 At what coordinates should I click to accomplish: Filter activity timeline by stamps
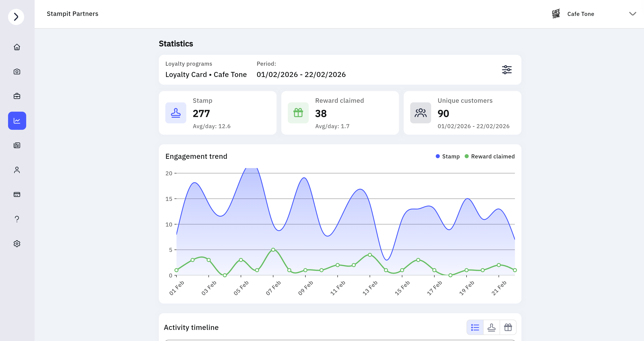click(x=491, y=327)
